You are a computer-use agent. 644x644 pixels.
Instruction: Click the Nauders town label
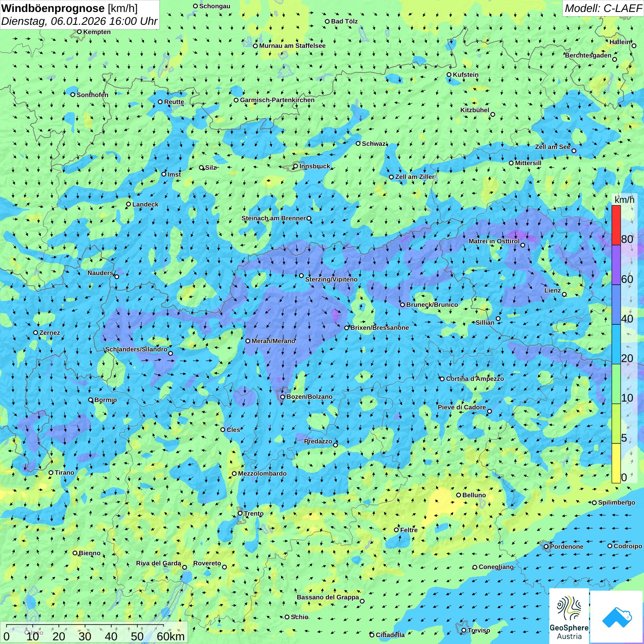pyautogui.click(x=100, y=273)
